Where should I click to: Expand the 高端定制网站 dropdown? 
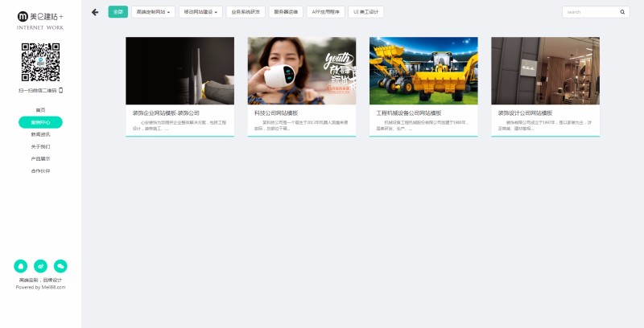153,12
